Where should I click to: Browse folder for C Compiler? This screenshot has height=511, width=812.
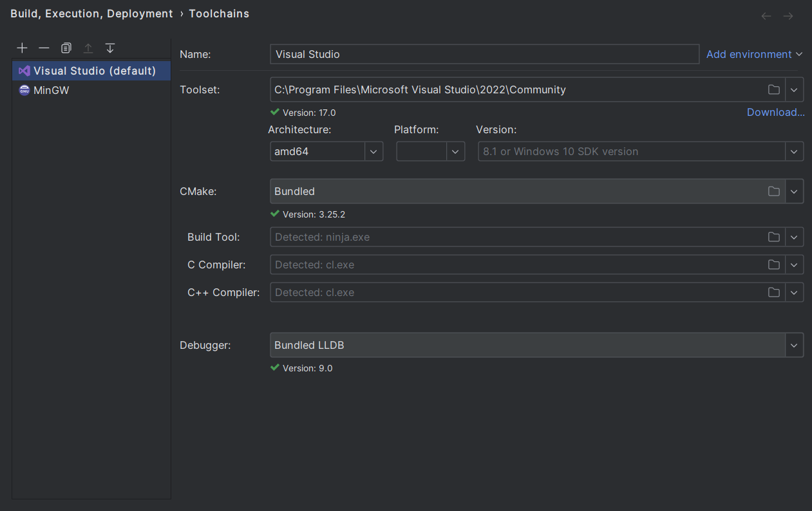[x=774, y=265]
